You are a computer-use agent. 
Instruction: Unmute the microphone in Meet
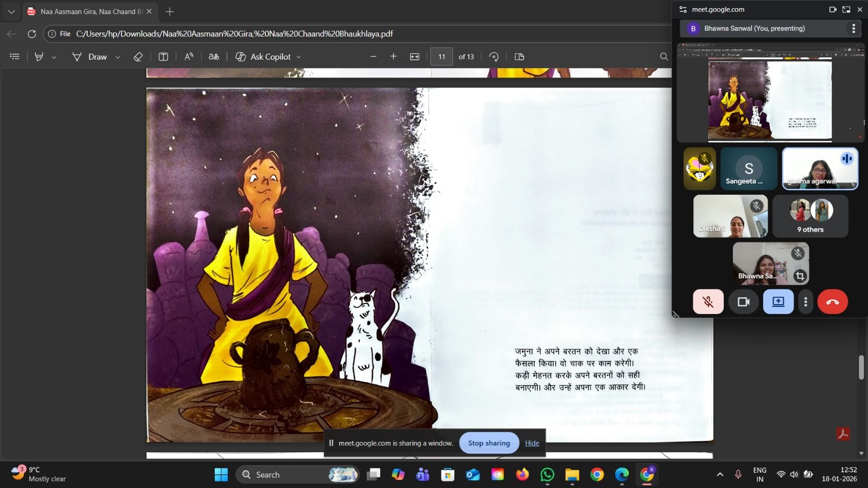708,301
